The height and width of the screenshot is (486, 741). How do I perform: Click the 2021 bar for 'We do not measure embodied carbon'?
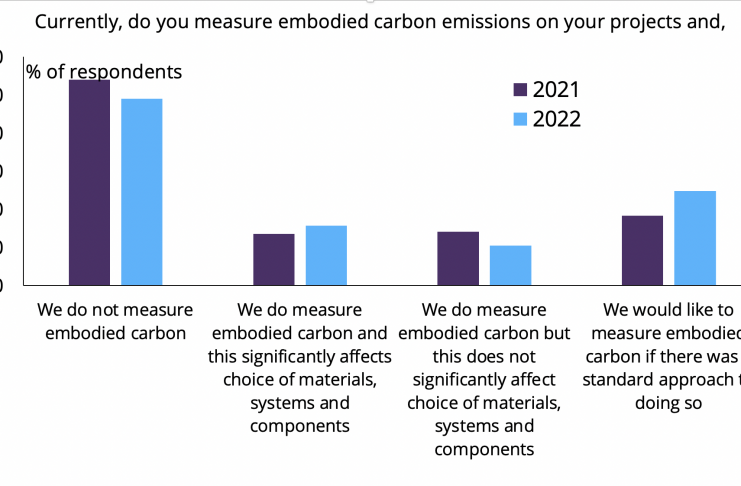89,182
